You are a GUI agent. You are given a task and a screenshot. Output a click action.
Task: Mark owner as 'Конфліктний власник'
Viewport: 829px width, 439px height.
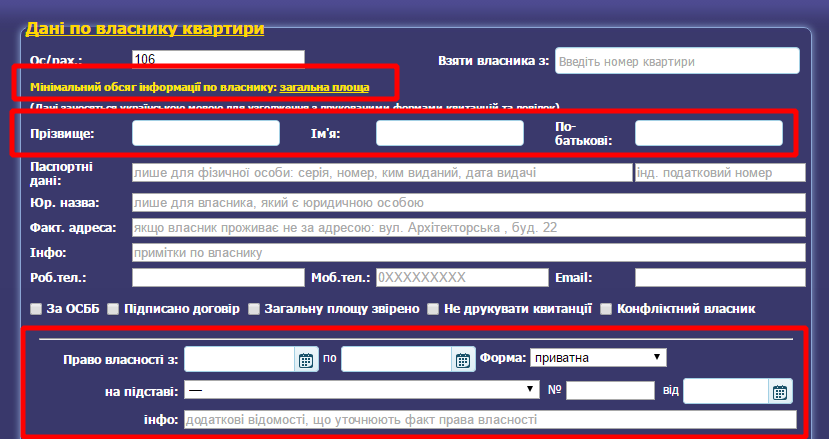click(x=607, y=309)
